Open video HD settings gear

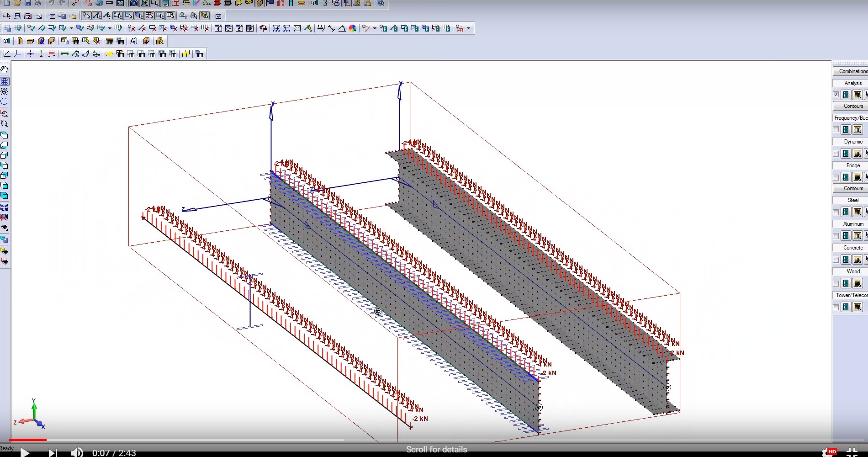tap(828, 452)
